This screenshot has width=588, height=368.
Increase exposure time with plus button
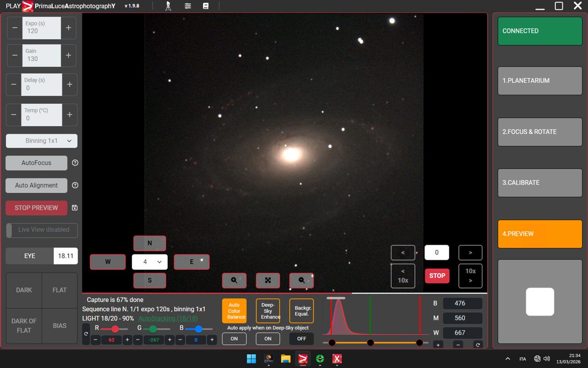(x=69, y=28)
